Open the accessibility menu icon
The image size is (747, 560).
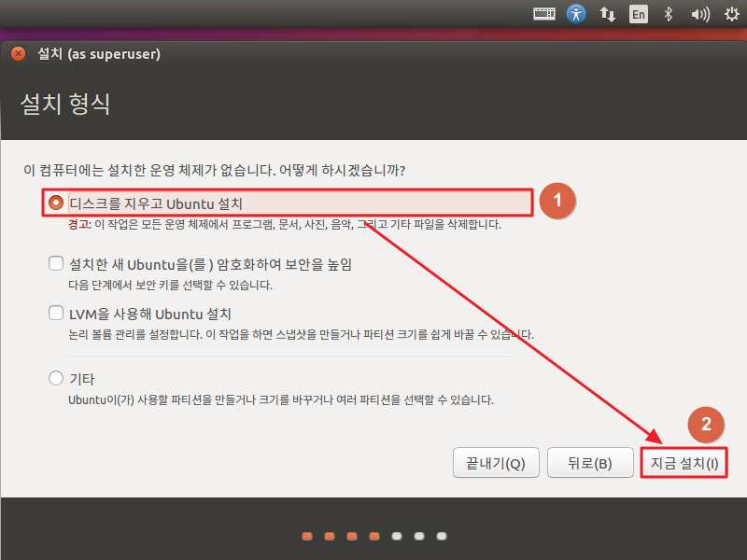(576, 14)
